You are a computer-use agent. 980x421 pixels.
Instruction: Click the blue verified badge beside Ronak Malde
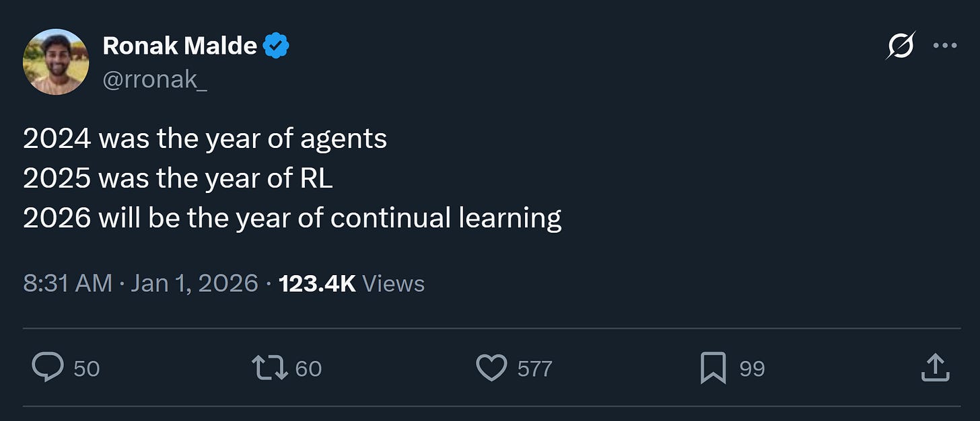pyautogui.click(x=277, y=44)
